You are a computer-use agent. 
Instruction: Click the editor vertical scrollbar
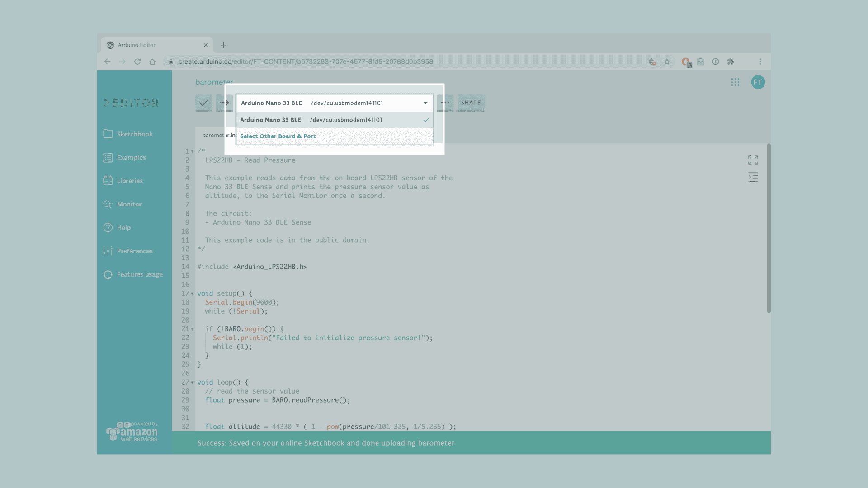coord(769,228)
